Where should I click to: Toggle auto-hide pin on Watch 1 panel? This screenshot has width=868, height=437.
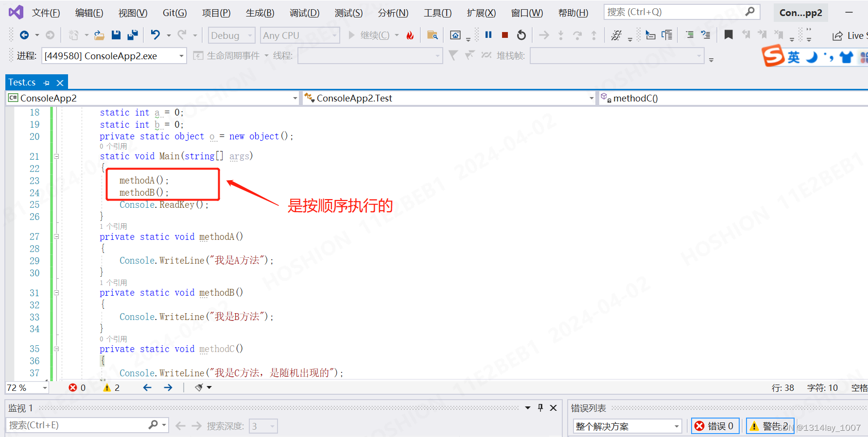(x=540, y=408)
